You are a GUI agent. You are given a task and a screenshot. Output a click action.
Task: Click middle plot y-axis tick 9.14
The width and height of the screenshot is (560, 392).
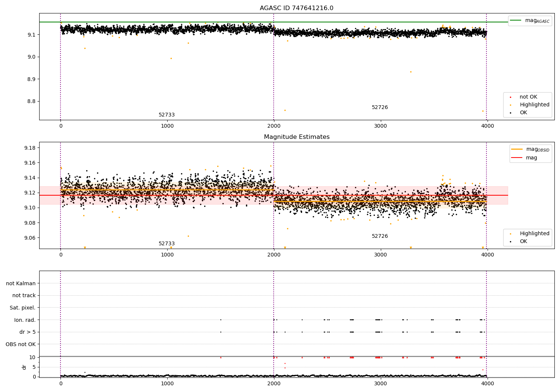(x=30, y=178)
